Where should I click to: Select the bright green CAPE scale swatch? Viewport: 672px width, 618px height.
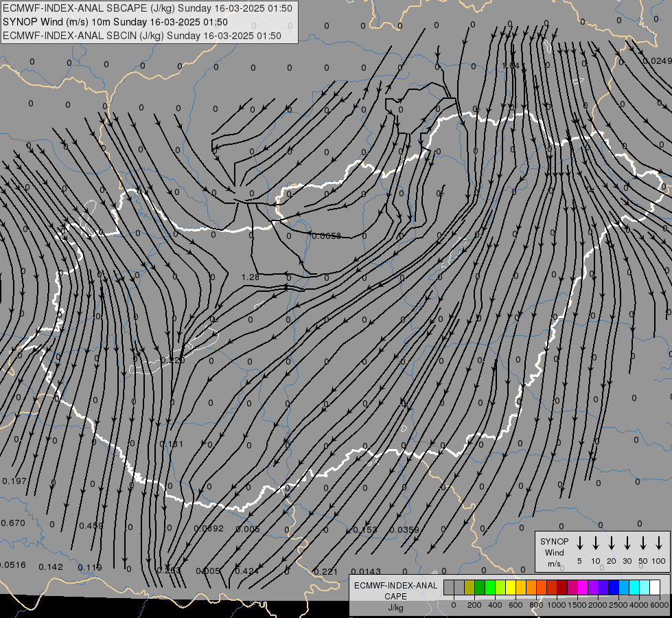(490, 588)
